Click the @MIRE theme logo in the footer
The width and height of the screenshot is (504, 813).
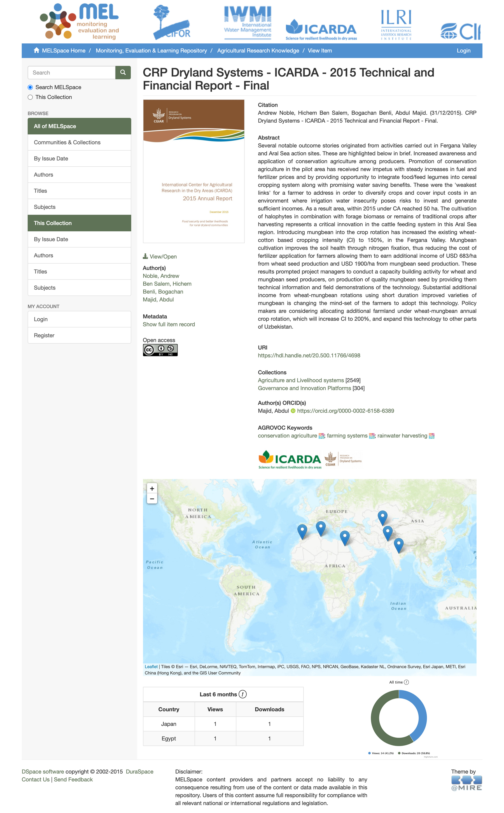(x=466, y=783)
